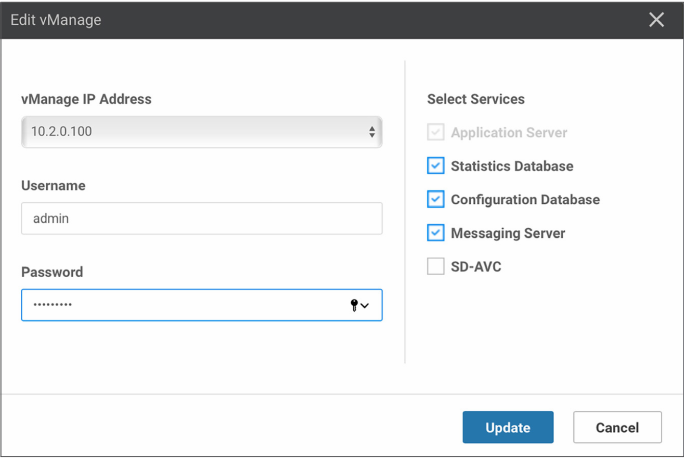
Task: Click the vManage IP Address label
Action: tap(86, 99)
